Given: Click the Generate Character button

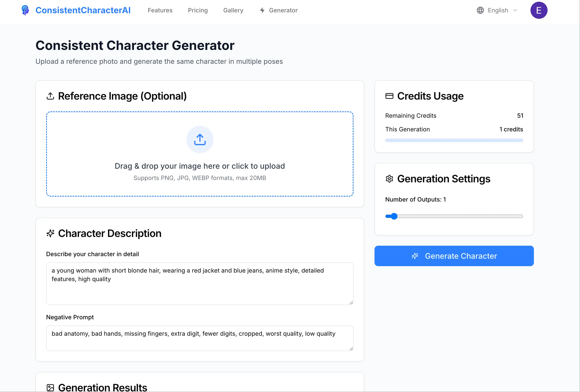Looking at the screenshot, I should (454, 256).
